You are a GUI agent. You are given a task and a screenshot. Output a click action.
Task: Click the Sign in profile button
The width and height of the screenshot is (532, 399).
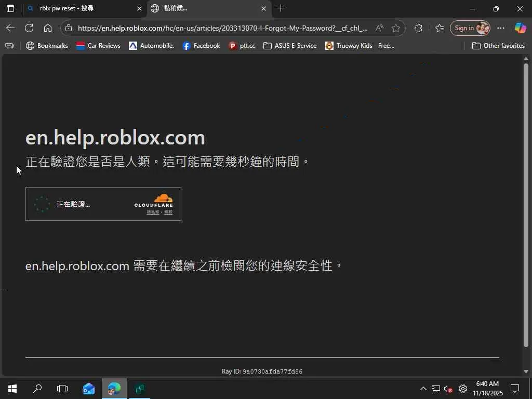[470, 28]
